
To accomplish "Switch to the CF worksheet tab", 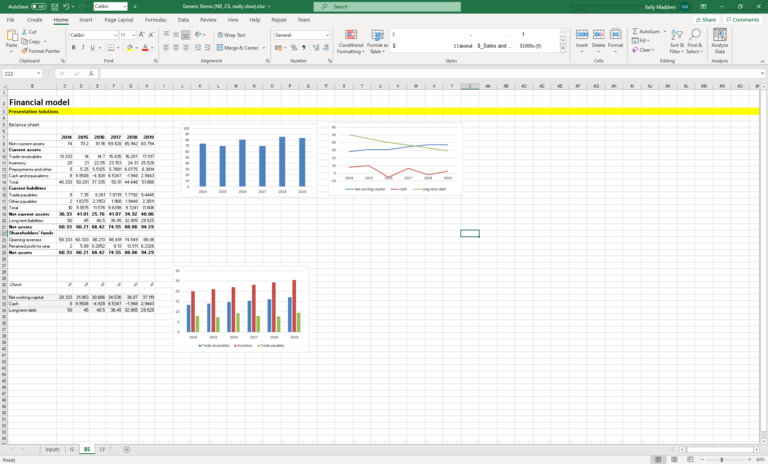I will pos(104,449).
